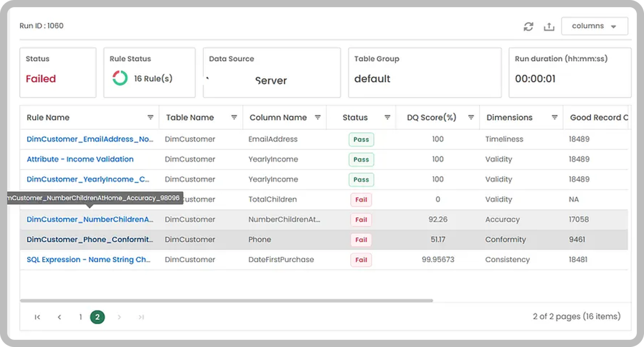This screenshot has height=347, width=644.
Task: Click 2 of 2 pages (16 items) text
Action: pos(576,316)
